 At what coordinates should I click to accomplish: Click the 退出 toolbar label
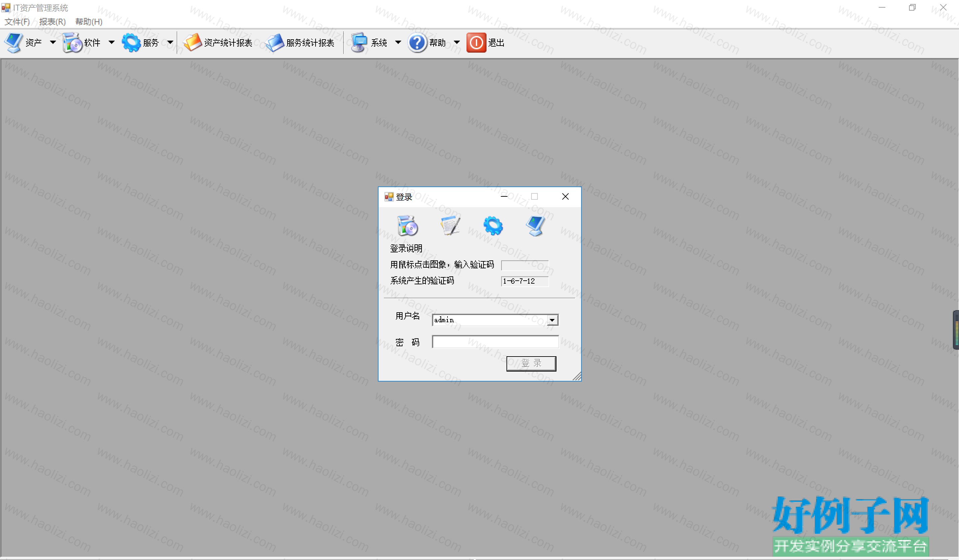496,43
